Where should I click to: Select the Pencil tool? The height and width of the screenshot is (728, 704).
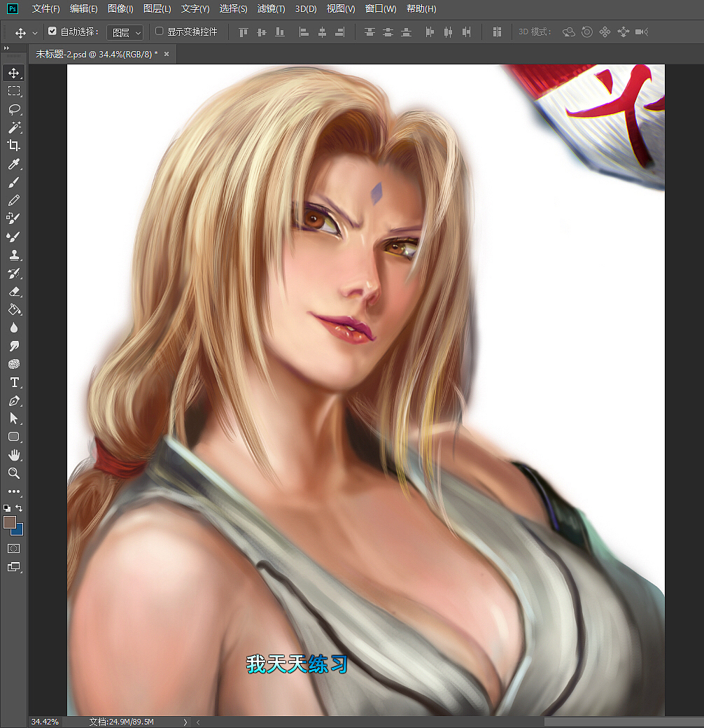point(13,200)
